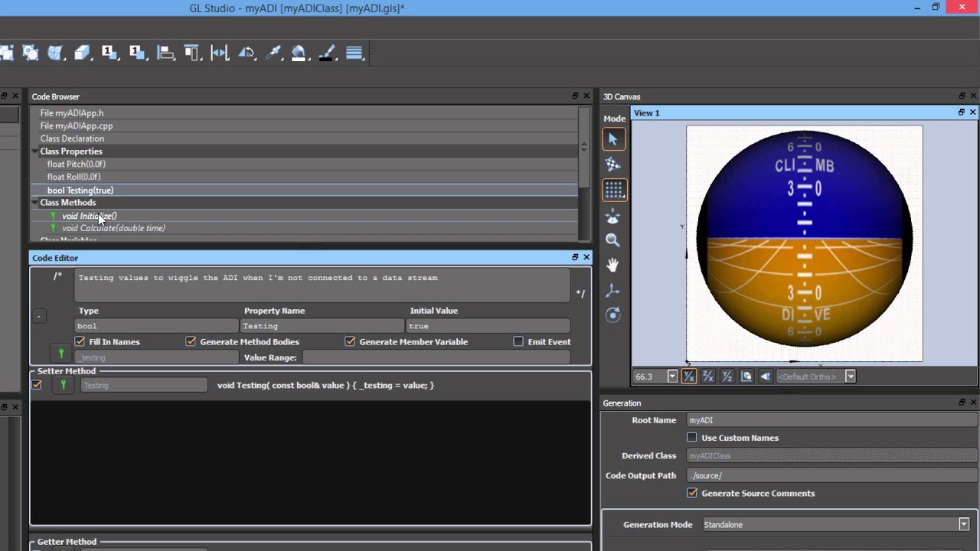The image size is (980, 551).
Task: Click the group objects toolbar icon
Action: coord(6,53)
